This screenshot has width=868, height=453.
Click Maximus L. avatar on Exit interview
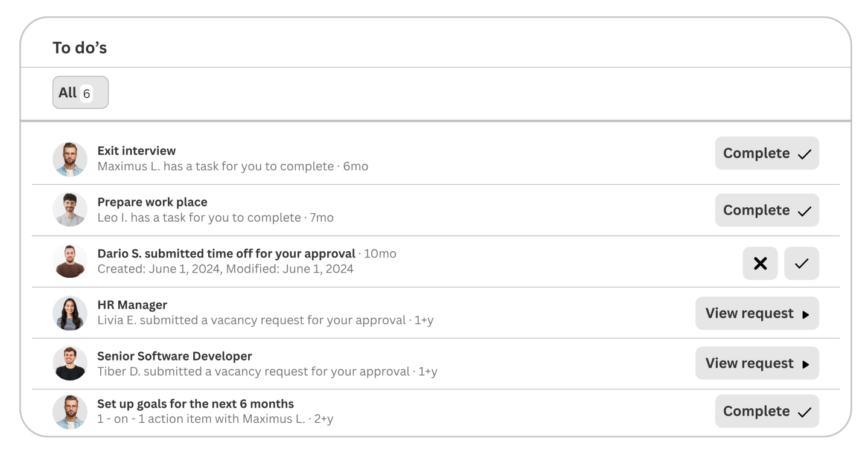tap(69, 159)
